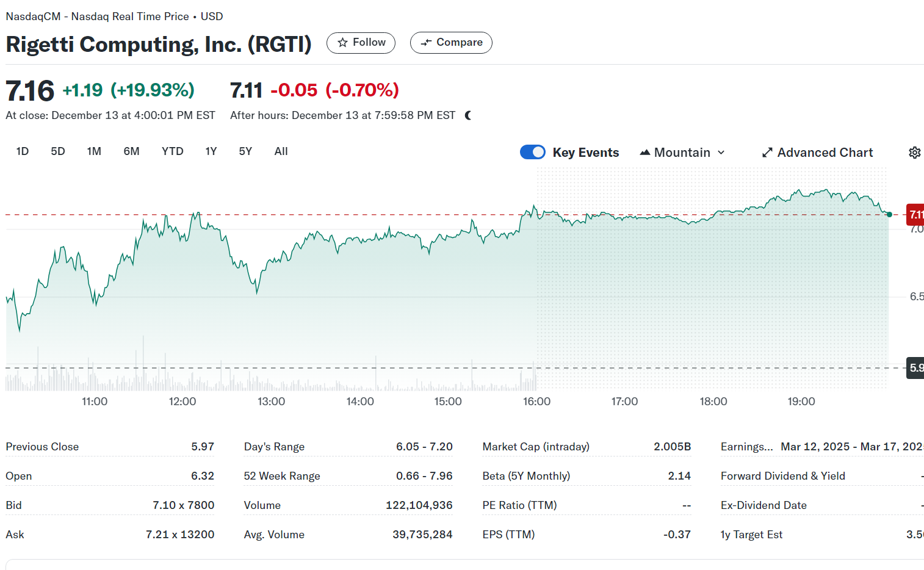
Task: Click the 11:00 time axis label
Action: pos(95,402)
